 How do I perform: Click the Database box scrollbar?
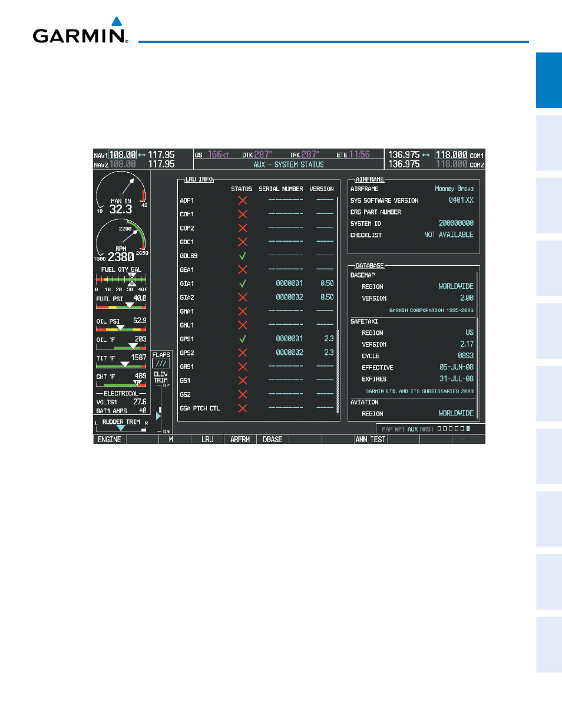click(x=477, y=345)
